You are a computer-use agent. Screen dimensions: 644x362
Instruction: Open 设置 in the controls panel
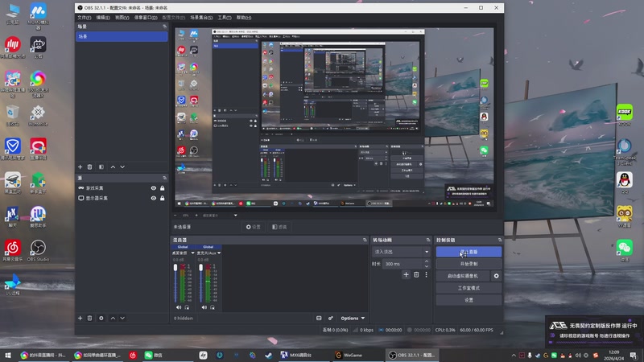click(469, 300)
